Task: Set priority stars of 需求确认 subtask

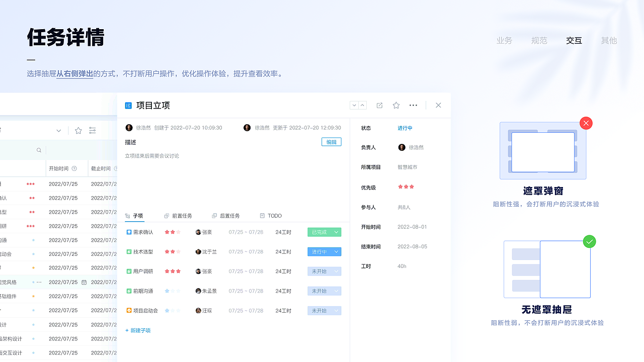Action: point(173,232)
